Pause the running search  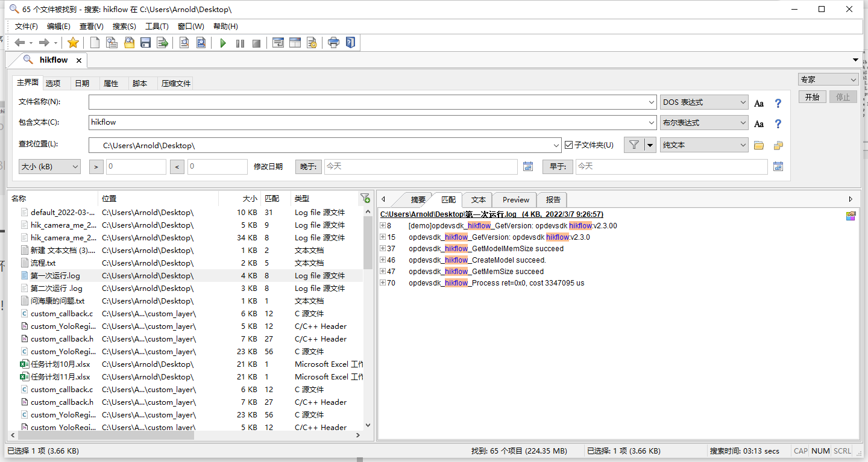click(x=239, y=42)
